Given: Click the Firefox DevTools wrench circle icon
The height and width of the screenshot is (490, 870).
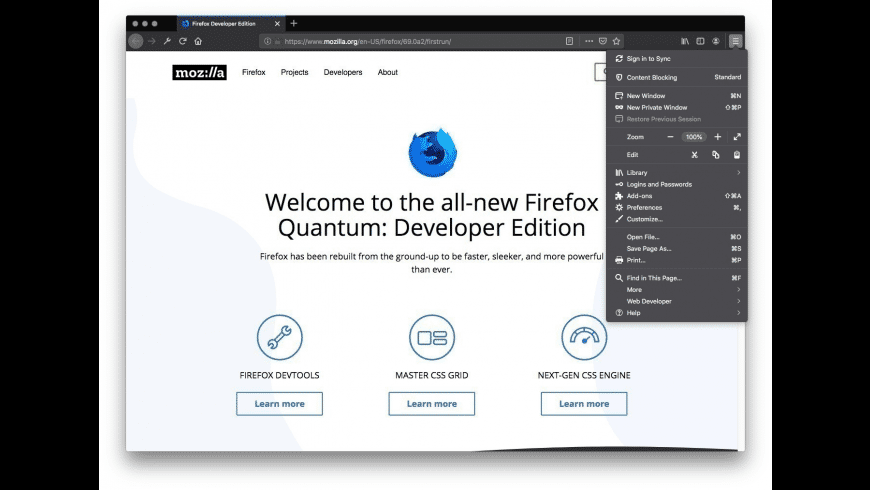Looking at the screenshot, I should tap(280, 337).
